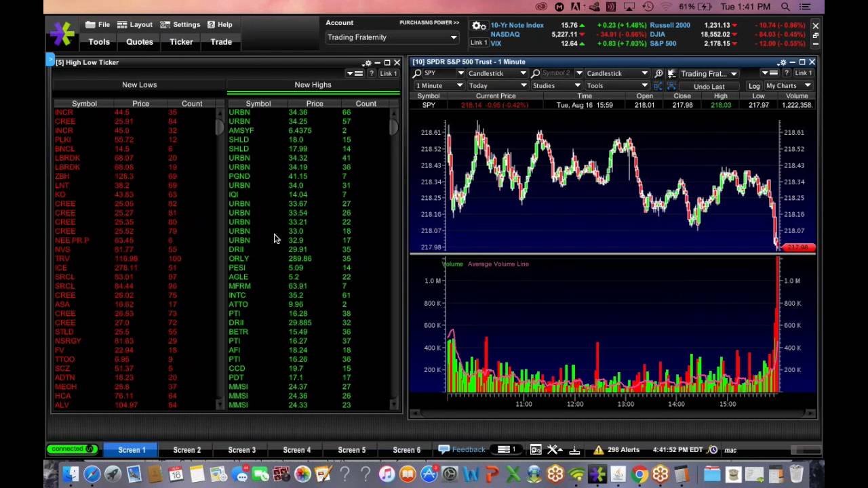Click the blue side tab on left edge
The height and width of the screenshot is (488, 868).
click(50, 60)
